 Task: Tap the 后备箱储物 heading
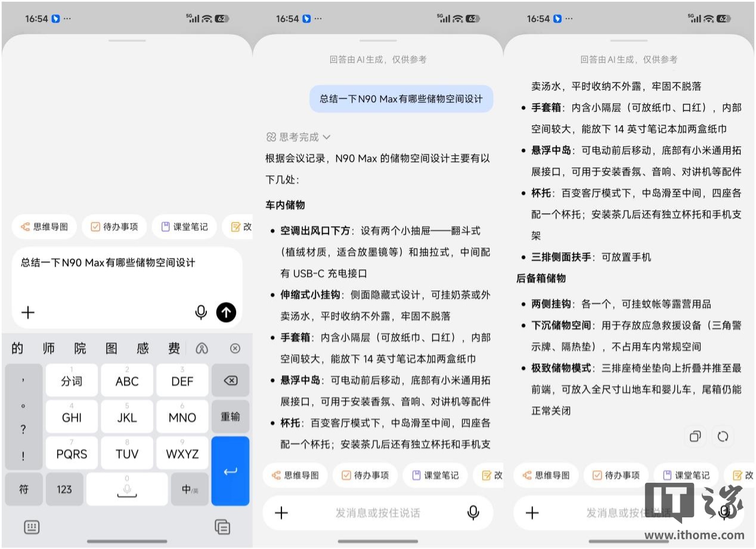tap(541, 278)
